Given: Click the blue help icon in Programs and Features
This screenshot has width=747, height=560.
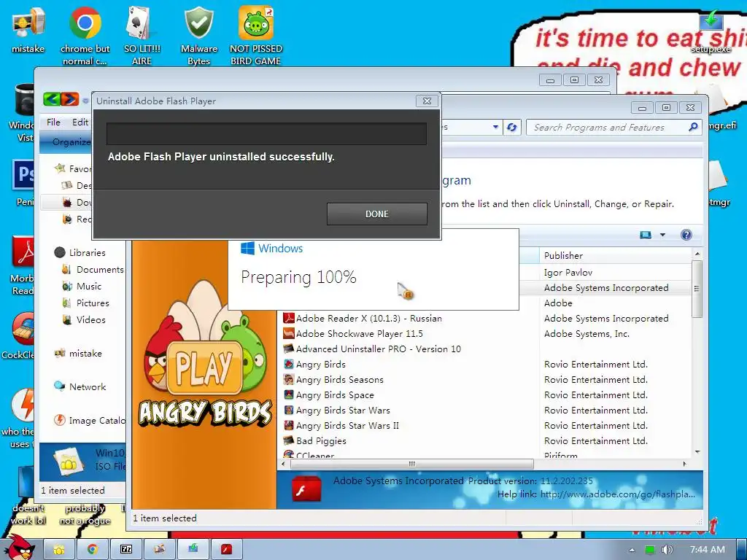Looking at the screenshot, I should (686, 235).
